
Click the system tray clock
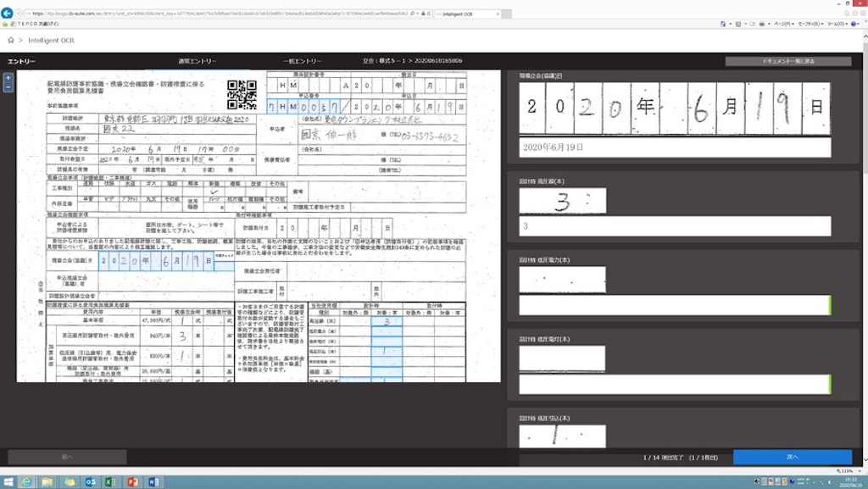(x=851, y=482)
